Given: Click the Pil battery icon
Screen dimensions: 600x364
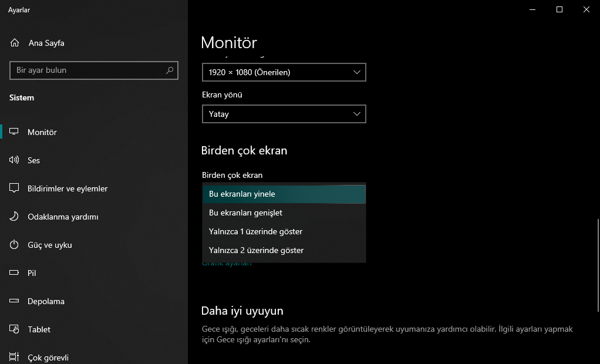Looking at the screenshot, I should coord(14,273).
